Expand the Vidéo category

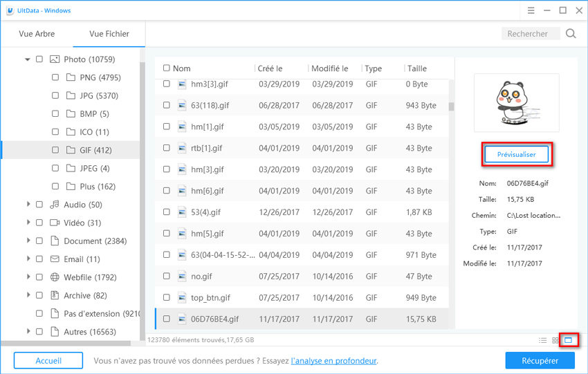pos(28,223)
